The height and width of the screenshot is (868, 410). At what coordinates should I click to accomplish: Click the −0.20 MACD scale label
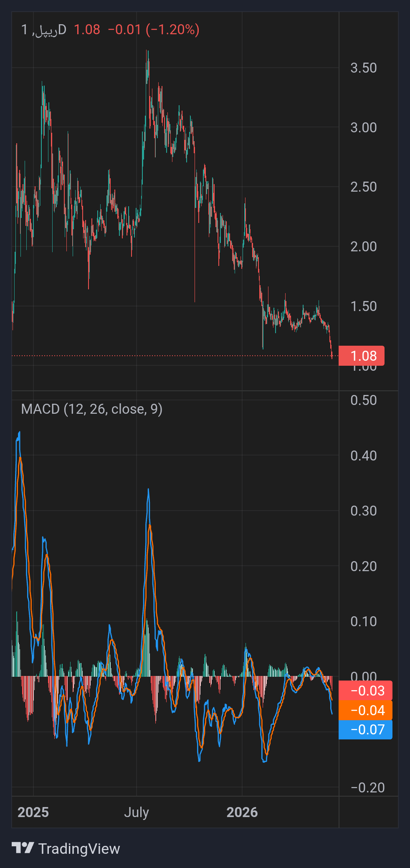(x=367, y=787)
